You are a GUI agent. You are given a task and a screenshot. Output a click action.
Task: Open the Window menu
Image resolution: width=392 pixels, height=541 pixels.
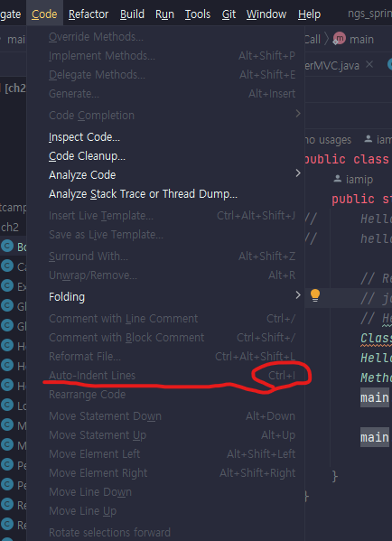[266, 14]
